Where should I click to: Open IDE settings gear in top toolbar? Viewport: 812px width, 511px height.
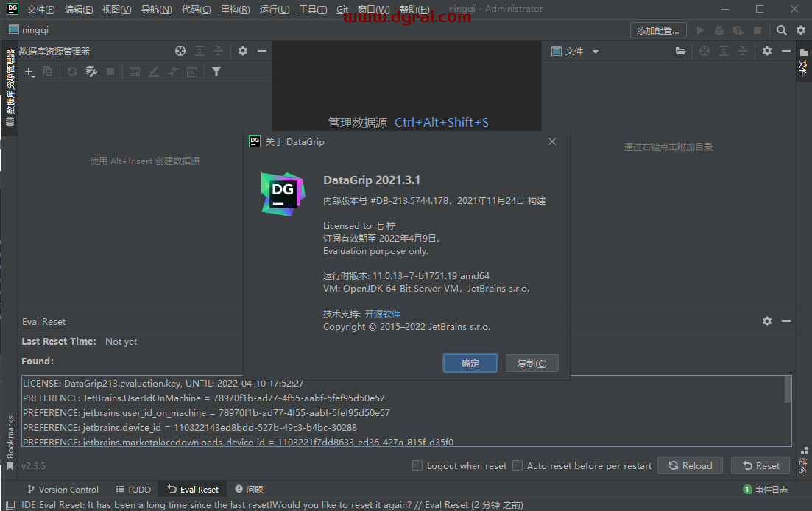coord(801,30)
